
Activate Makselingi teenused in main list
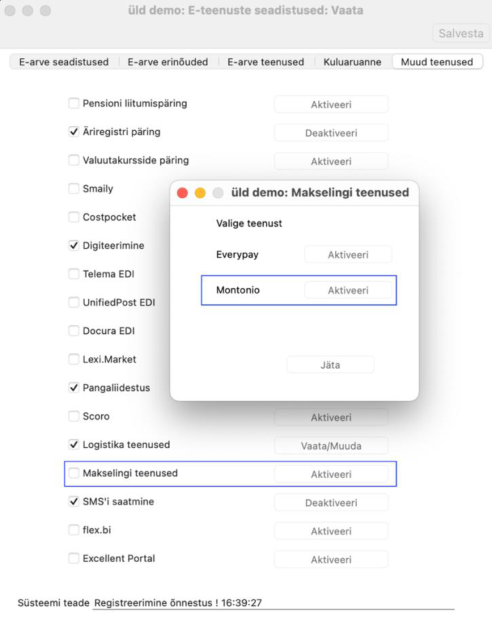pyautogui.click(x=331, y=474)
